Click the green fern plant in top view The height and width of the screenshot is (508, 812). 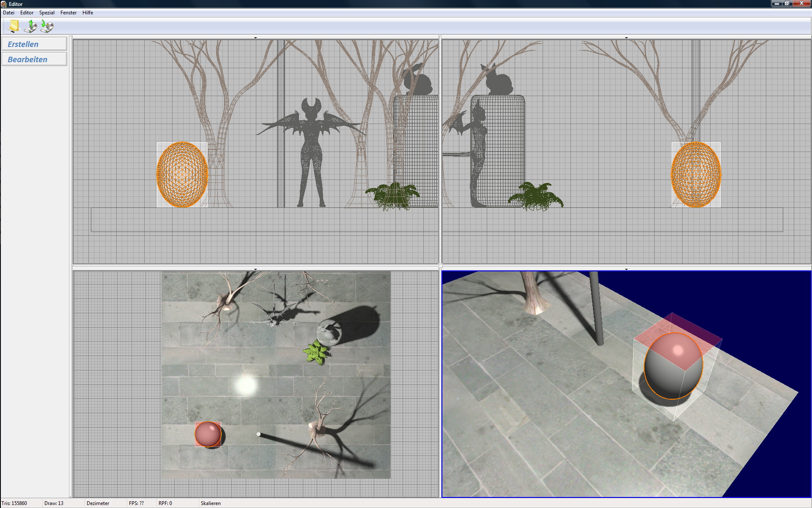(x=316, y=352)
